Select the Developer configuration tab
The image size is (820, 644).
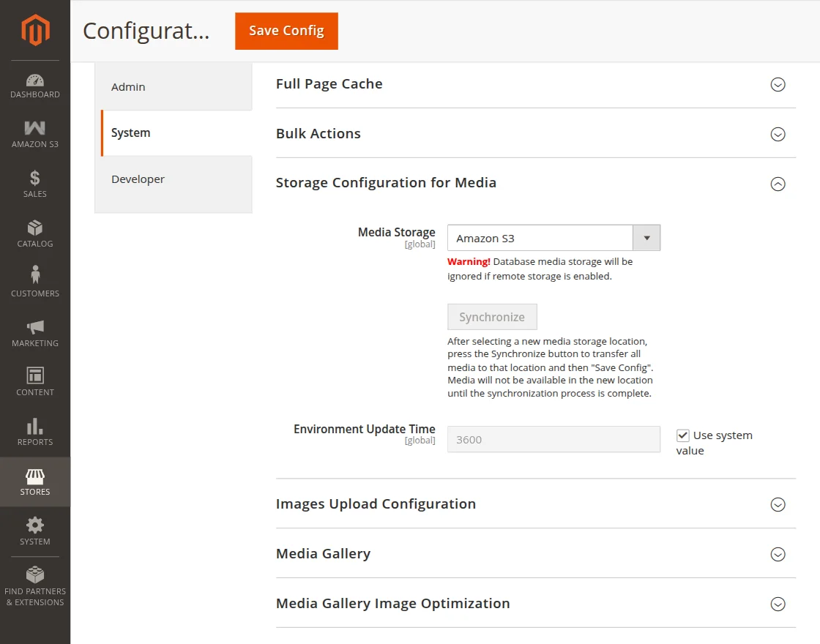138,179
